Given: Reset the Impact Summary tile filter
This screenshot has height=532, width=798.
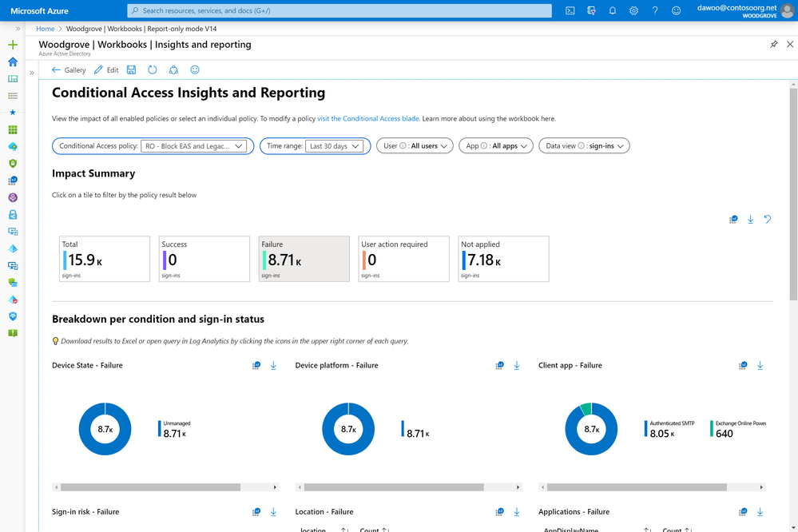Looking at the screenshot, I should coord(768,220).
